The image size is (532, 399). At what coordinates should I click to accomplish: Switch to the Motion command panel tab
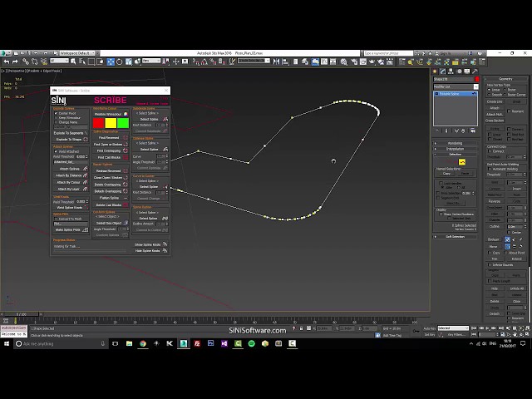[459, 71]
